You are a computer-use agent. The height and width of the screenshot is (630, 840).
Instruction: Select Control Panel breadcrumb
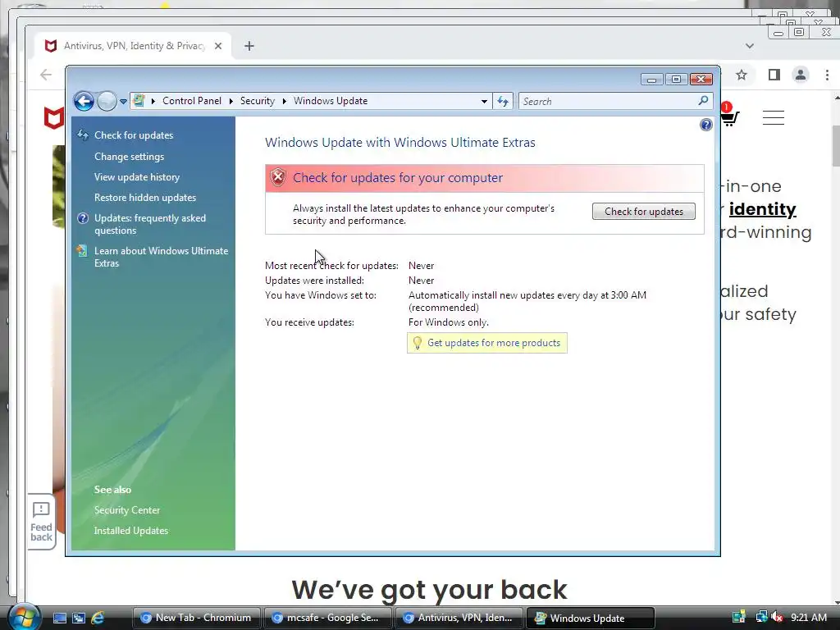pyautogui.click(x=192, y=101)
